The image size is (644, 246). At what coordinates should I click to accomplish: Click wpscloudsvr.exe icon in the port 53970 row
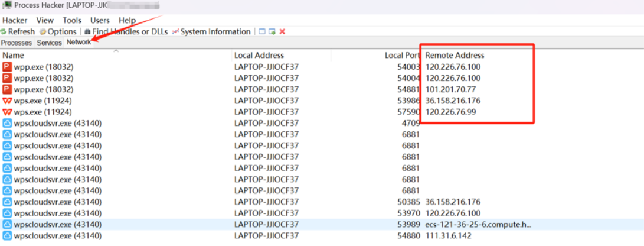7,213
